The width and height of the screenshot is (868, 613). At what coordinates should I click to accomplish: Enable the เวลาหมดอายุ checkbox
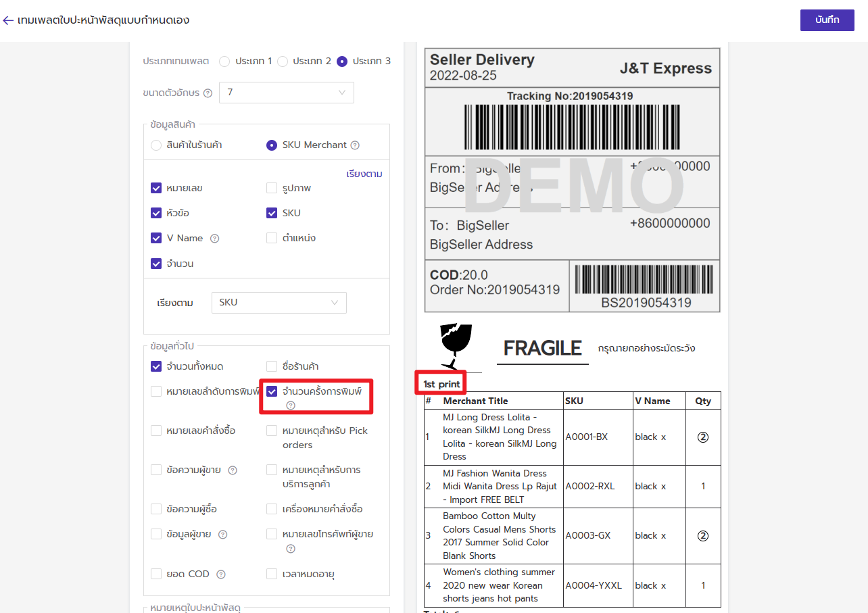coord(272,574)
